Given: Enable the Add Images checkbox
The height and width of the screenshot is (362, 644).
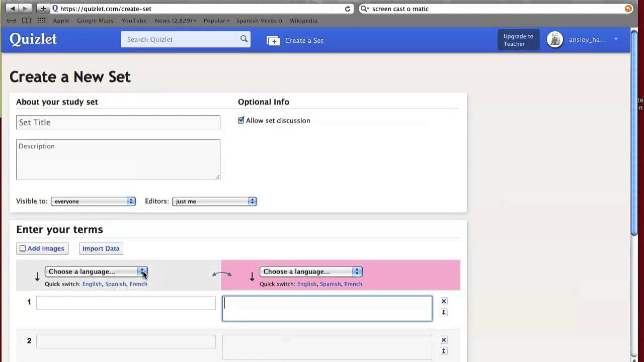Looking at the screenshot, I should pyautogui.click(x=23, y=248).
